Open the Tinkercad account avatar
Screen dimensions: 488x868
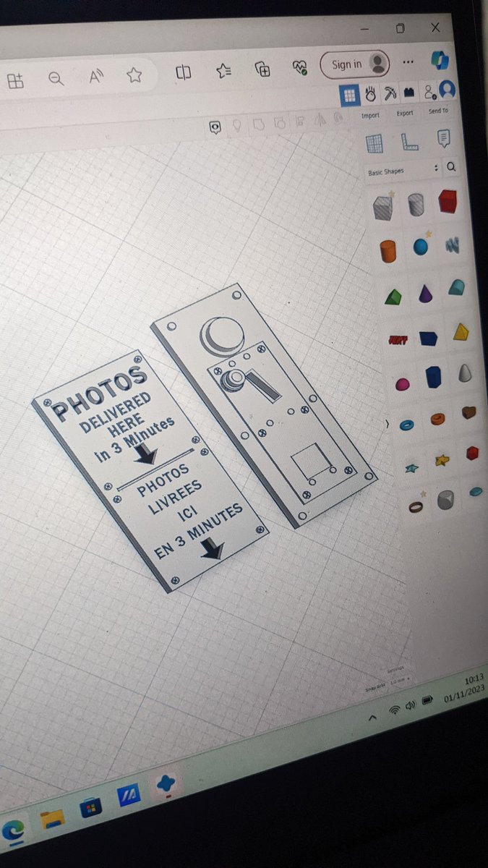pos(448,90)
